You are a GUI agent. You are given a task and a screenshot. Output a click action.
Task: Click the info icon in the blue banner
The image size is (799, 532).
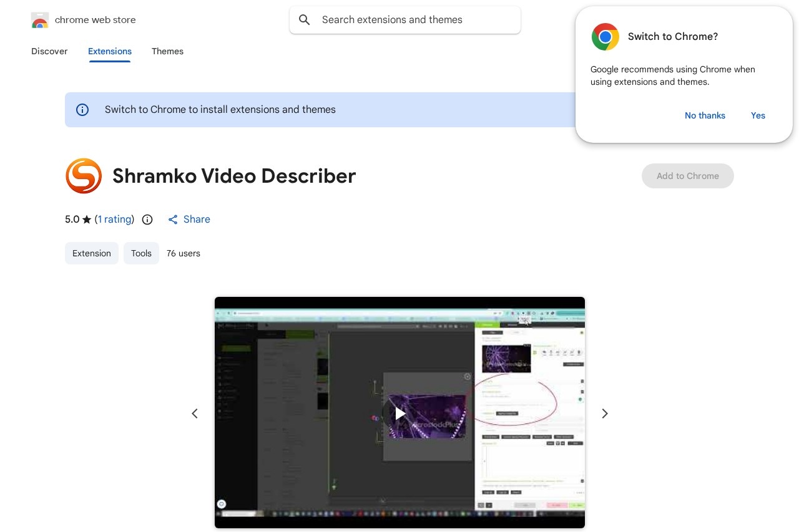click(x=82, y=110)
